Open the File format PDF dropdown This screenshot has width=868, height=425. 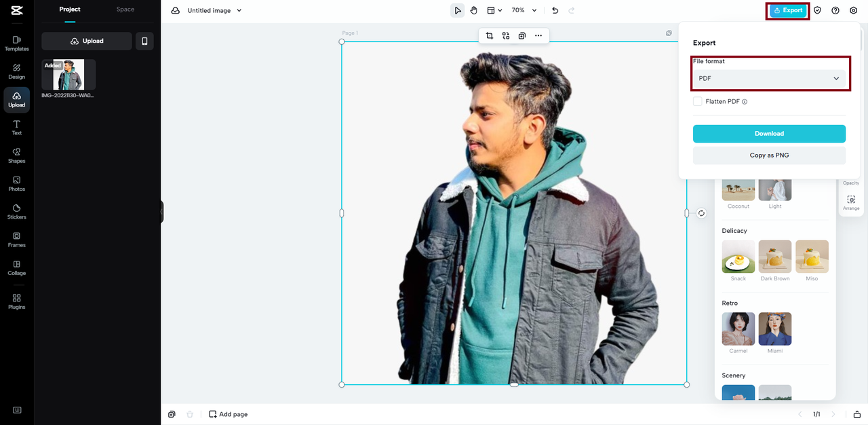(x=769, y=78)
